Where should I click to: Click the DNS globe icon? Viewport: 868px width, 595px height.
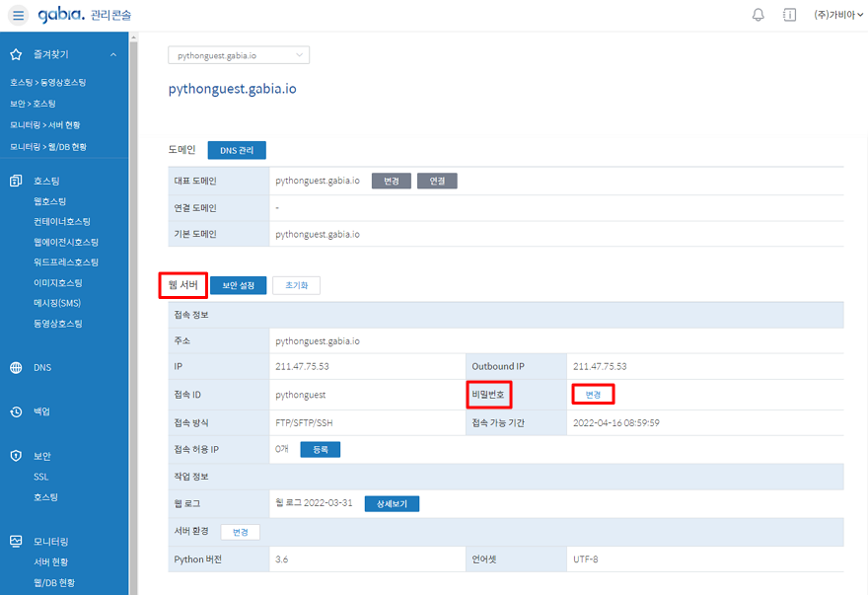16,367
